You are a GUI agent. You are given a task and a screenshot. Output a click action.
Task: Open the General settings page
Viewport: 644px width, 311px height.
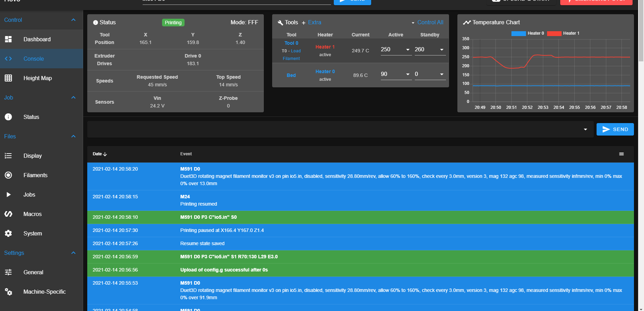point(42,272)
